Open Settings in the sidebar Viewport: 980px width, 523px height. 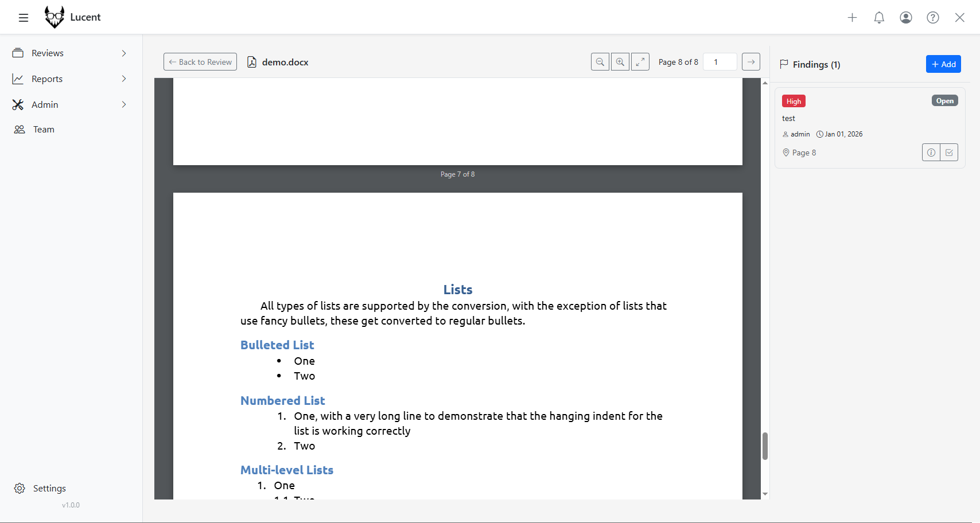[49, 489]
